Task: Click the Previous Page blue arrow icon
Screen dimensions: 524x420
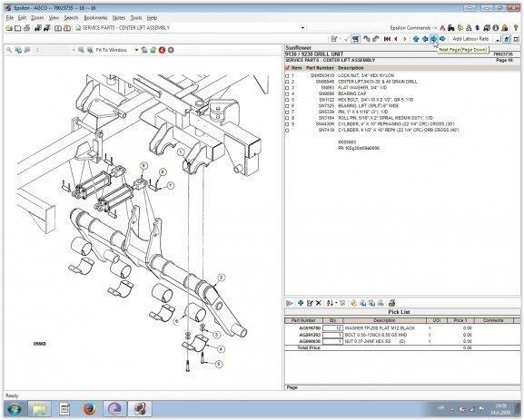Action: click(x=425, y=39)
